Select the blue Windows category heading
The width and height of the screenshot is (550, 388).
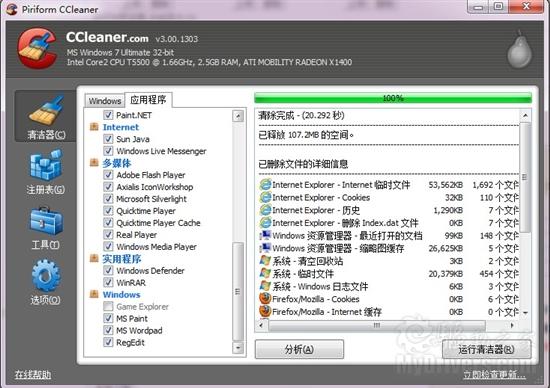point(121,294)
